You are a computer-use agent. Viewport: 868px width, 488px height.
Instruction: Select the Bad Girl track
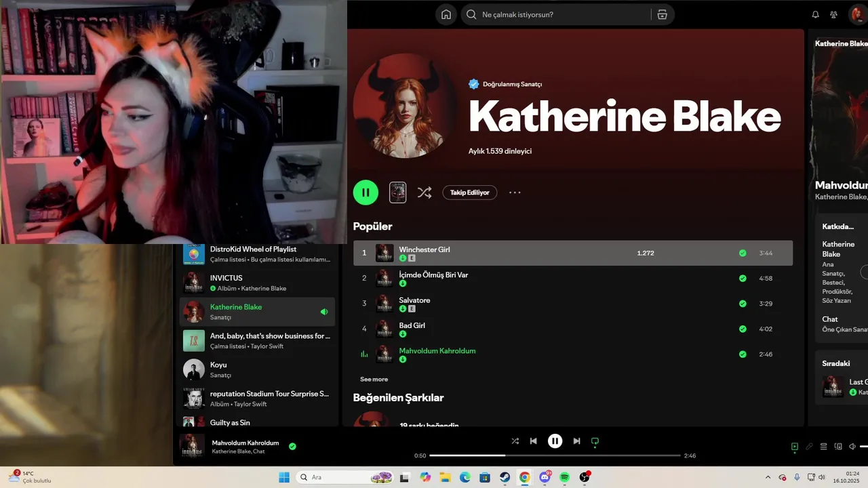pos(412,325)
